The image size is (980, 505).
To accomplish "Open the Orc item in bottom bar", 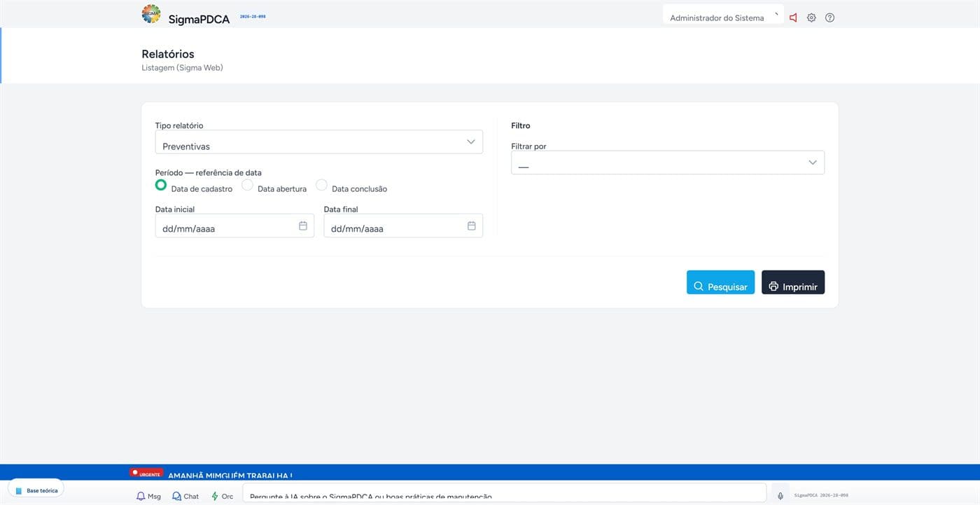I will 223,496.
